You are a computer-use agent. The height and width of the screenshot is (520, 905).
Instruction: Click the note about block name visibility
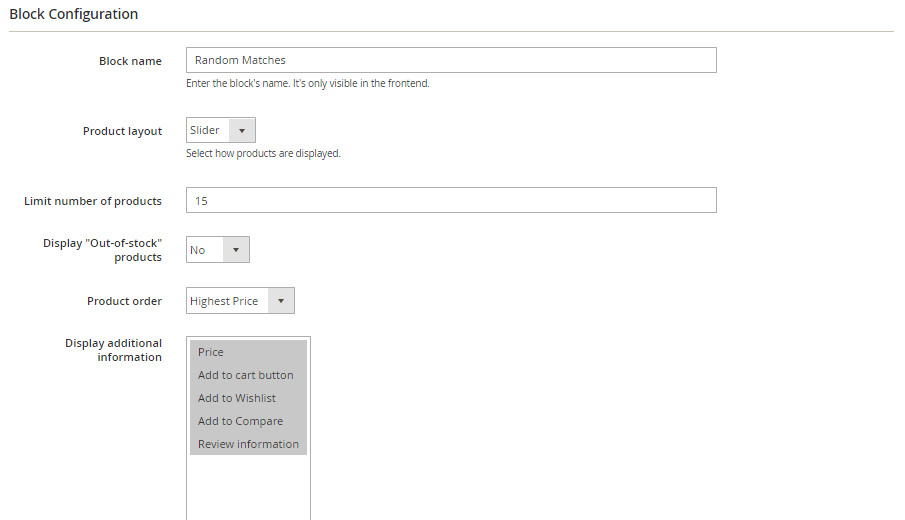308,84
